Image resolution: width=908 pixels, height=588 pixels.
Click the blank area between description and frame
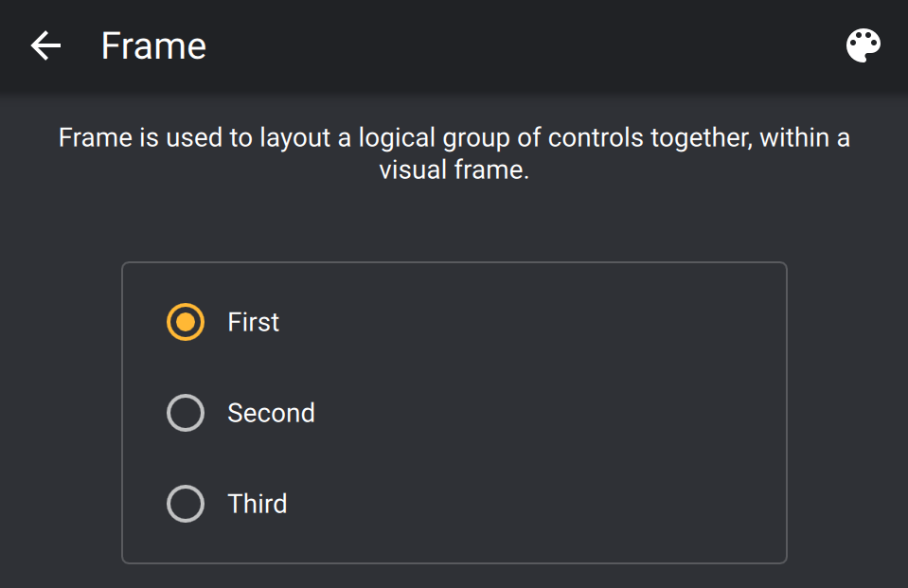(454, 223)
